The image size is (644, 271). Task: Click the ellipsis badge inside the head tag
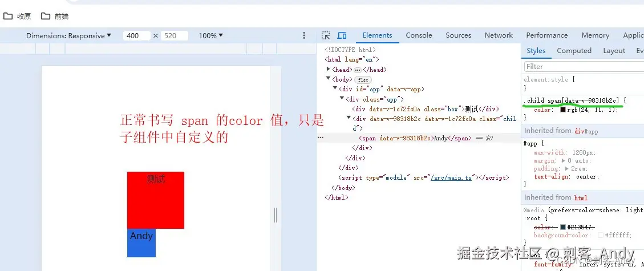(x=357, y=70)
